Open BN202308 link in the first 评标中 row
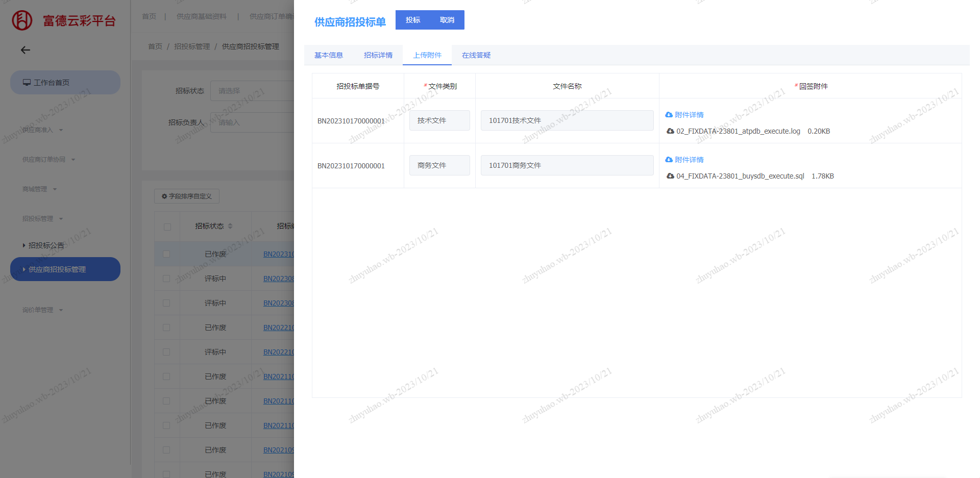980x478 pixels. (279, 279)
